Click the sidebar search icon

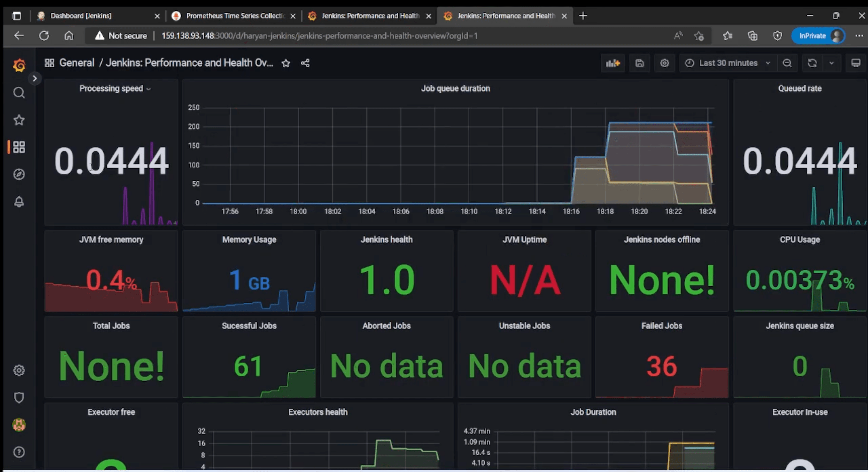tap(19, 92)
